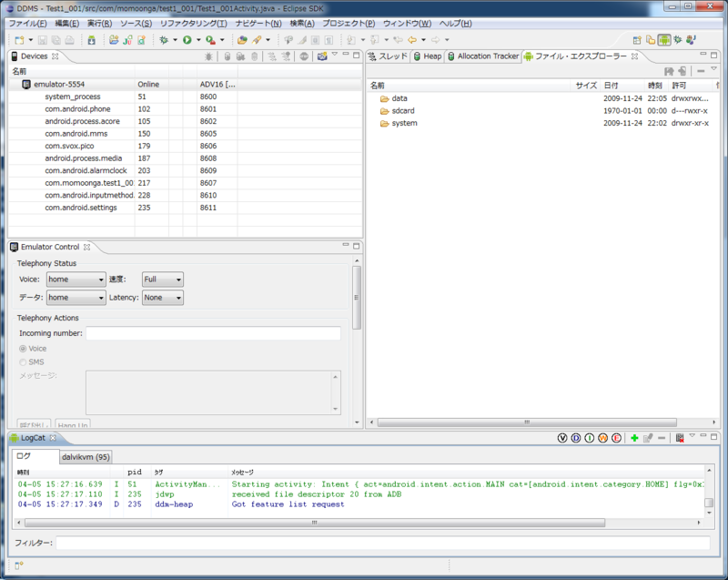Open the Latency None dropdown
Viewport: 728px width, 580px height.
(163, 298)
